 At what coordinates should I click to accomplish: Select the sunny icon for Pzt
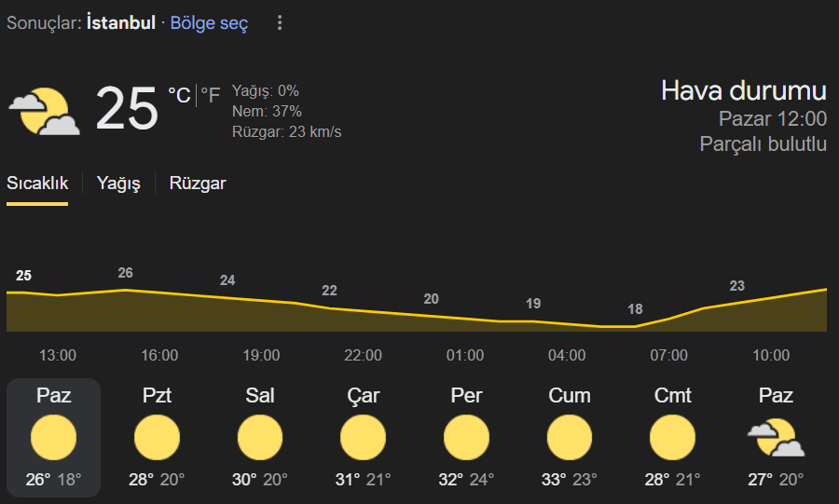click(x=157, y=438)
